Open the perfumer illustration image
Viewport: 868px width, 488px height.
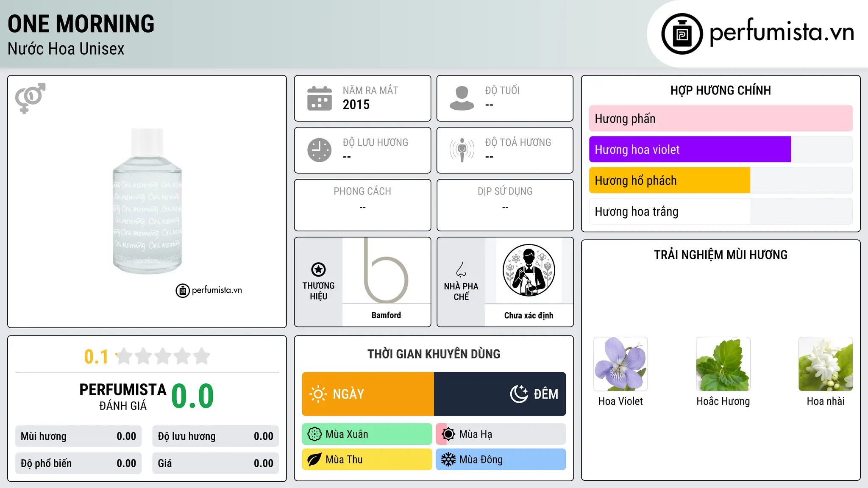point(529,270)
